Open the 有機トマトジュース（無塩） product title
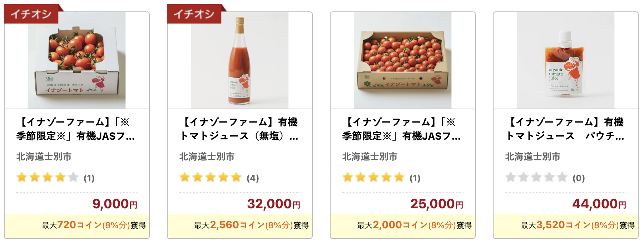The height and width of the screenshot is (245, 644). tap(239, 129)
